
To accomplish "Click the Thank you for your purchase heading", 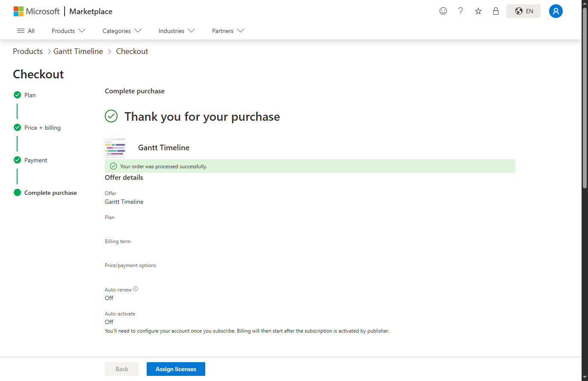I will click(202, 116).
